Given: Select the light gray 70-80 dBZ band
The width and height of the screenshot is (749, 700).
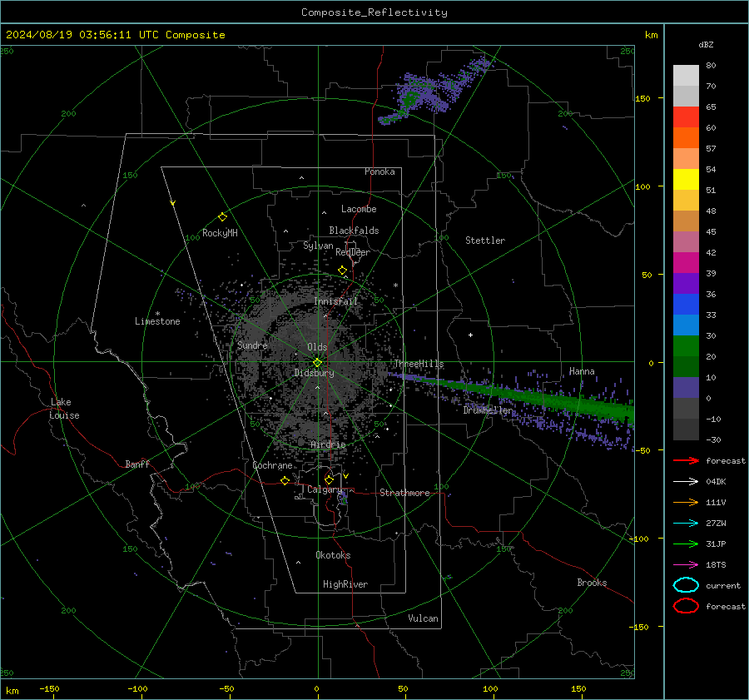Looking at the screenshot, I should pyautogui.click(x=686, y=76).
